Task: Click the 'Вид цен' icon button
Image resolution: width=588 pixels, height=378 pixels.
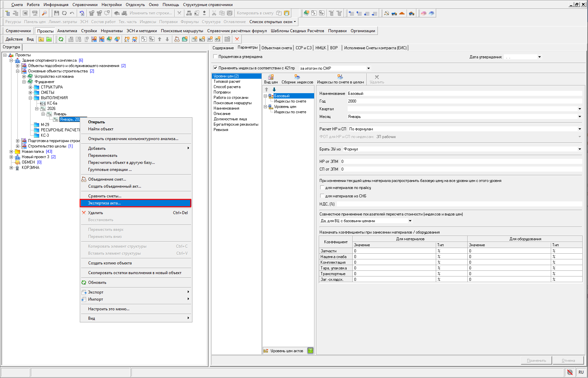Action: pos(271,79)
